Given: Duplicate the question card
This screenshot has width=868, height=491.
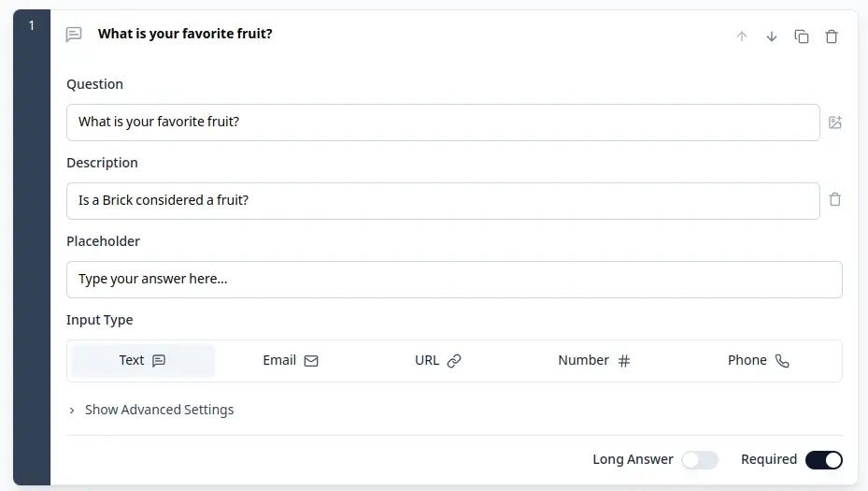Looking at the screenshot, I should (802, 36).
